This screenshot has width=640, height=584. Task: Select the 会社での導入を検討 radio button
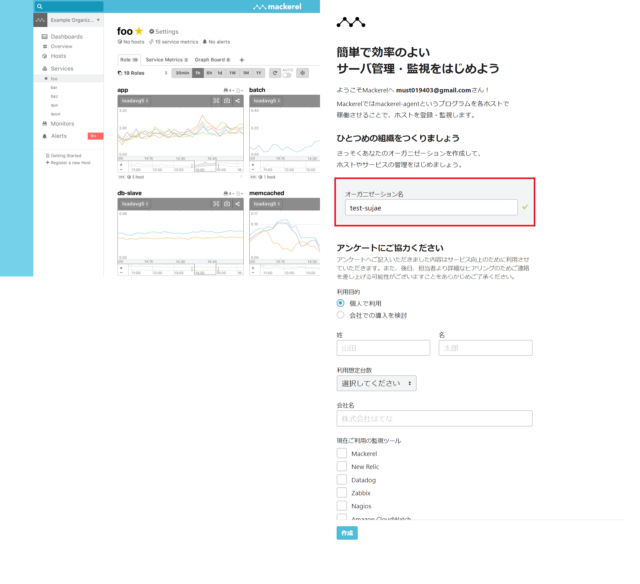point(340,315)
